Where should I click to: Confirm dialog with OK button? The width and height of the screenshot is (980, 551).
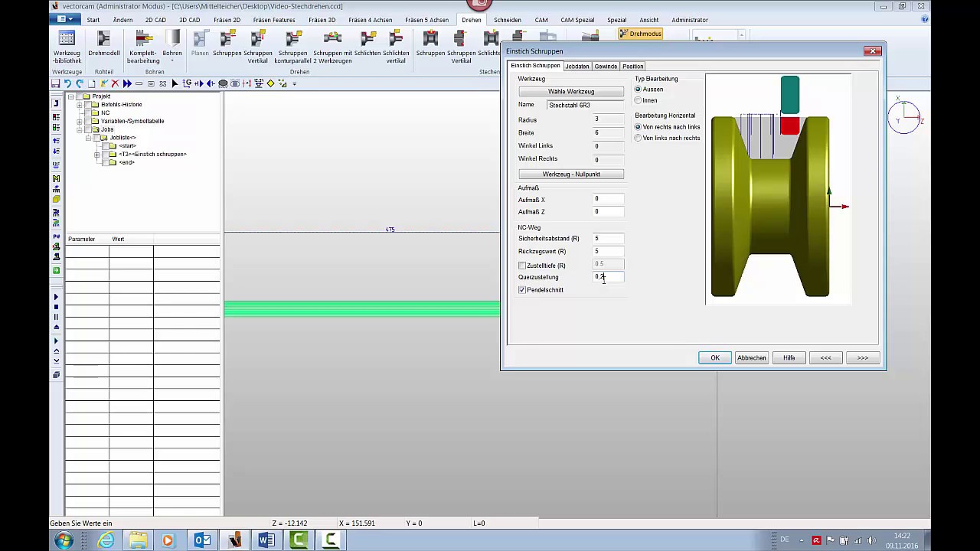715,358
